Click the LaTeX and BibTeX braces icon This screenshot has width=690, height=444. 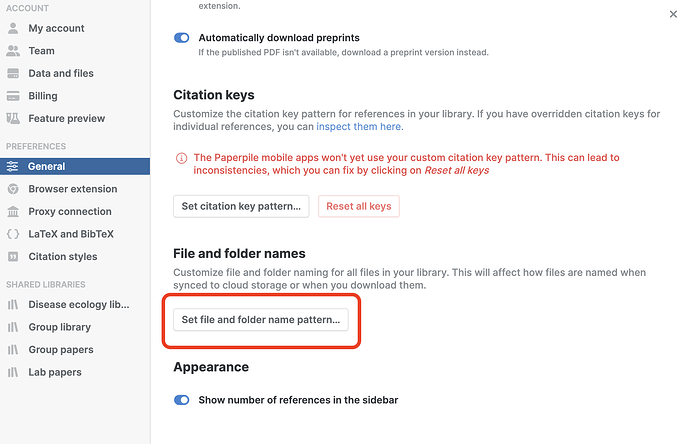coord(13,234)
